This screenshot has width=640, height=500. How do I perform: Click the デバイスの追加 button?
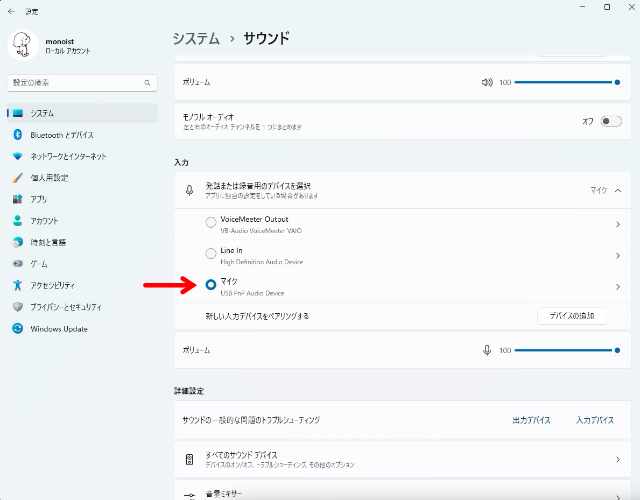coord(572,316)
